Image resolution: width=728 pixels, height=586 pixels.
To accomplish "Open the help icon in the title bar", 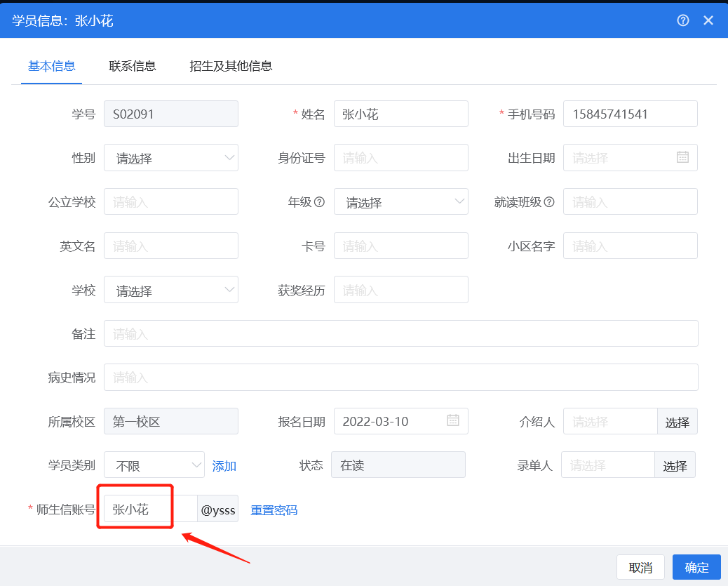I will tap(683, 20).
